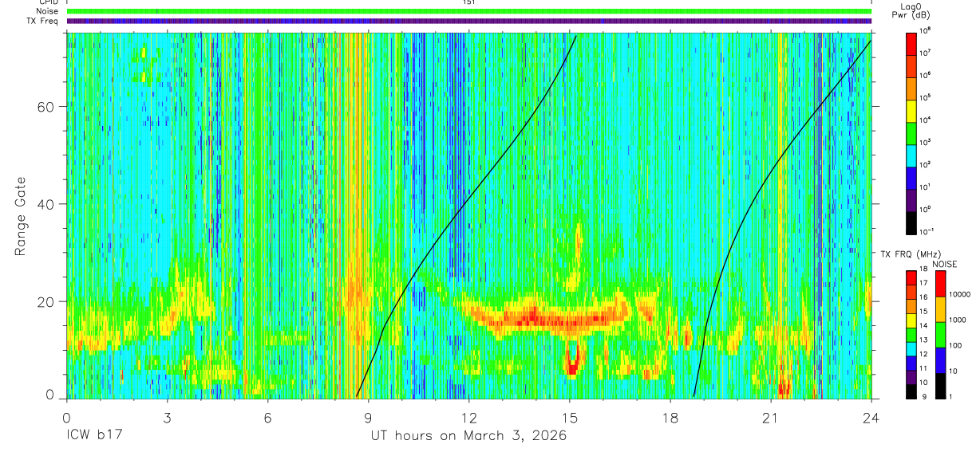The image size is (980, 452).
Task: Select the red segment of the NOISE colorbar
Action: 940,283
